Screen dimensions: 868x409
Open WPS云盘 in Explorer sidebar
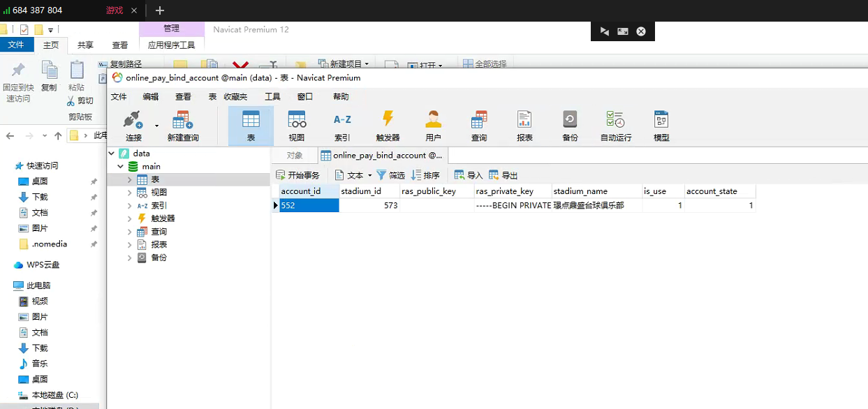43,265
